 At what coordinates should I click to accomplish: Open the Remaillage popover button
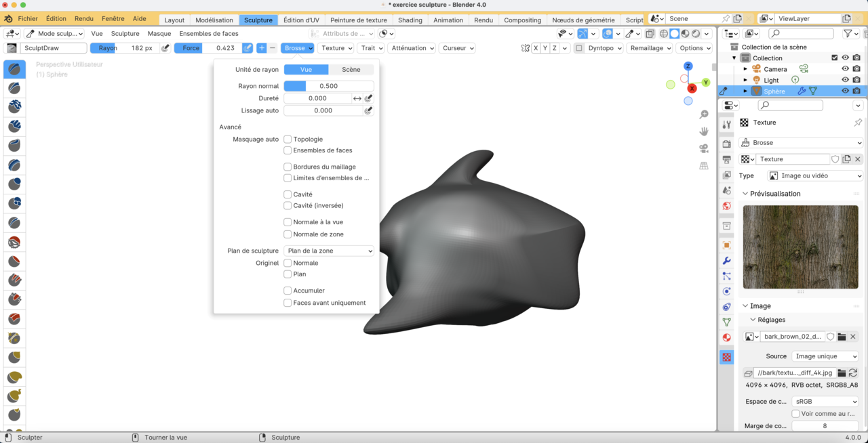coord(650,48)
